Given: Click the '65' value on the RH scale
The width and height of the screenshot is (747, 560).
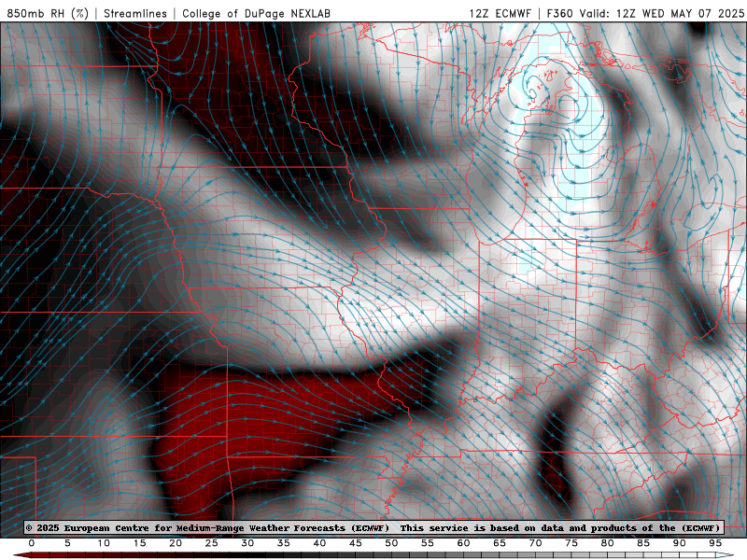Looking at the screenshot, I should coord(500,543).
